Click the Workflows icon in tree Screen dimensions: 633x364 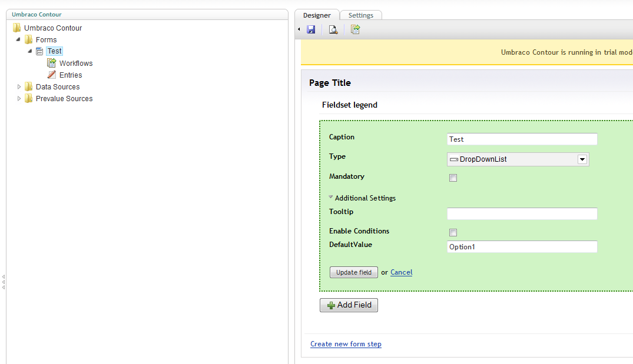[x=52, y=63]
